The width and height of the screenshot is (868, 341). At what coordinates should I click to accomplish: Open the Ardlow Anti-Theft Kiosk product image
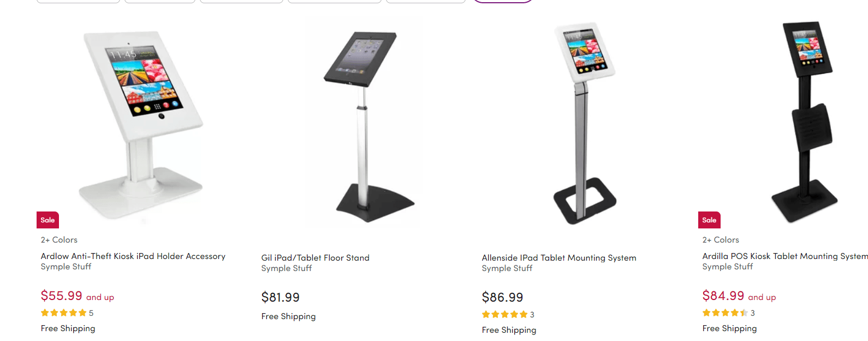point(141,123)
